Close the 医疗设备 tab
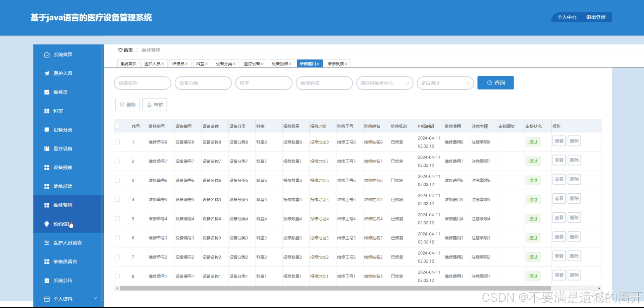The image size is (644, 308). coord(262,64)
